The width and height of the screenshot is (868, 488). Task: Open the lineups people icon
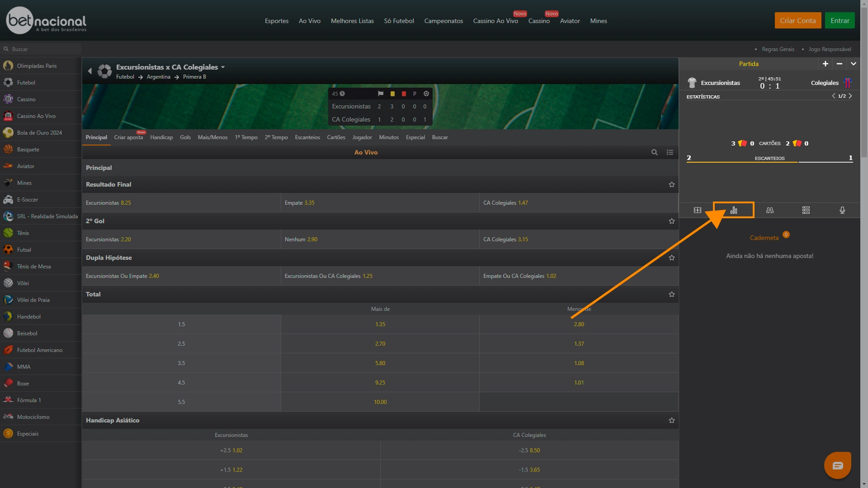click(770, 210)
